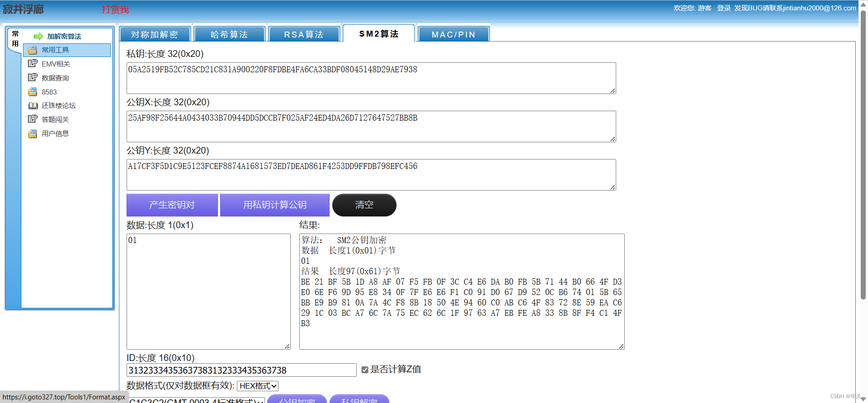Click into the 公钥X text area
Image resolution: width=868 pixels, height=403 pixels.
pos(371,127)
